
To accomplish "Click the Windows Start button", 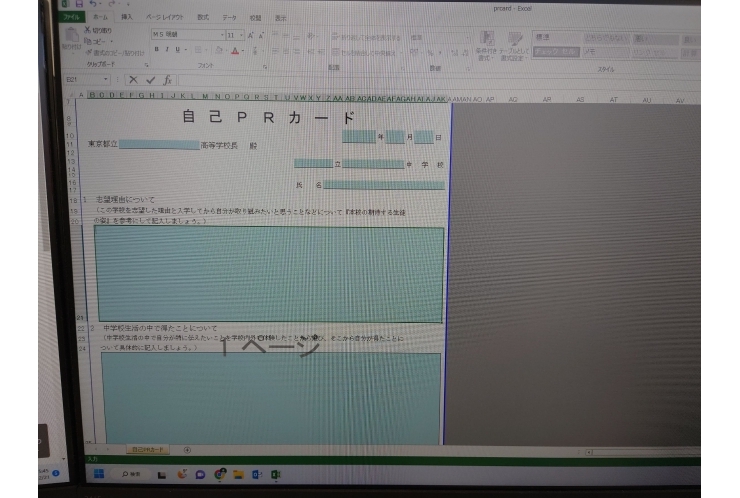I will [99, 473].
